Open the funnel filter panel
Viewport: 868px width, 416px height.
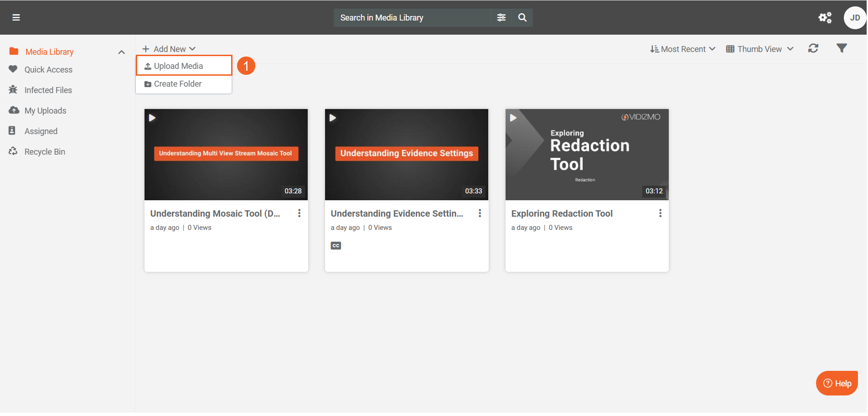click(x=842, y=48)
